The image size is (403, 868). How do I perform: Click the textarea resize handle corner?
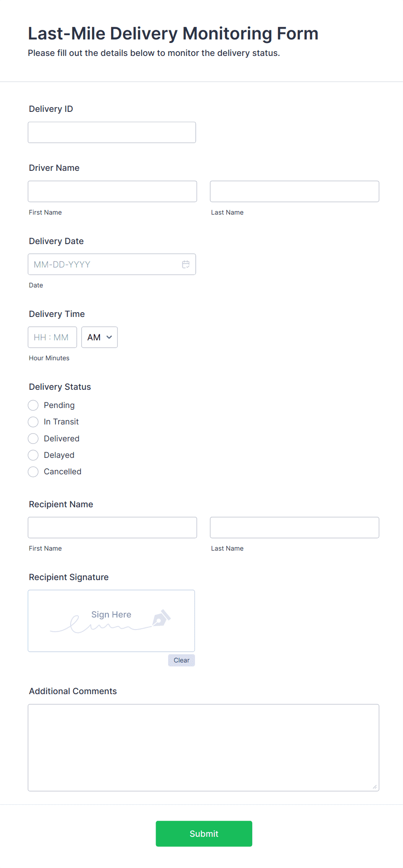374,786
